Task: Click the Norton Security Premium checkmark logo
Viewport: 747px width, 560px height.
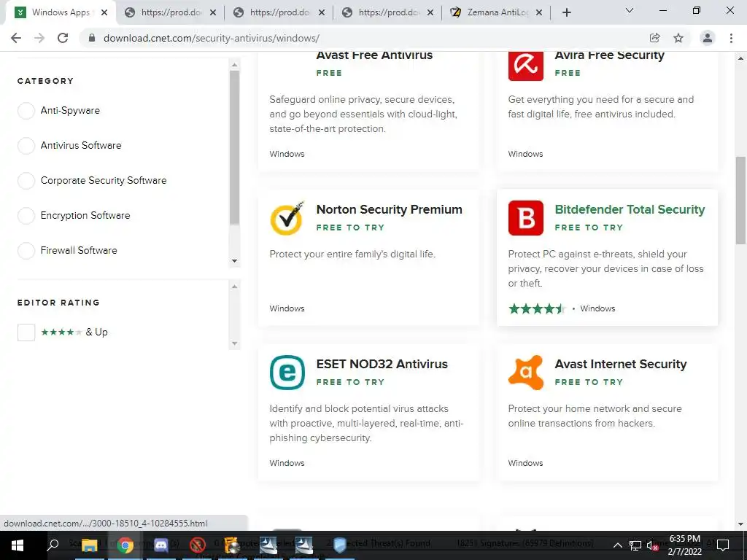Action: point(287,218)
